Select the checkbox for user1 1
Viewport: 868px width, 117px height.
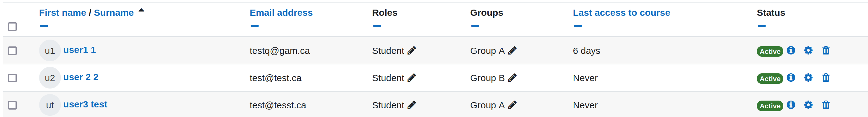[12, 51]
